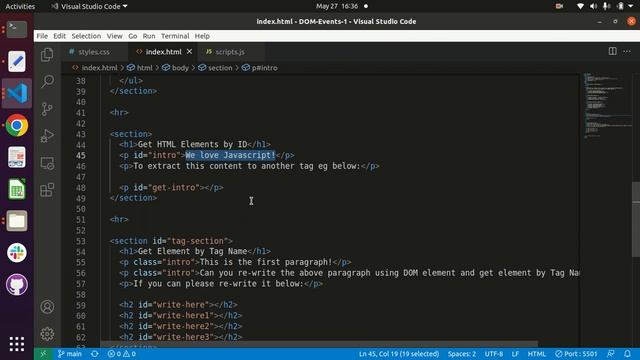Open Files manager from dock

(x=17, y=221)
